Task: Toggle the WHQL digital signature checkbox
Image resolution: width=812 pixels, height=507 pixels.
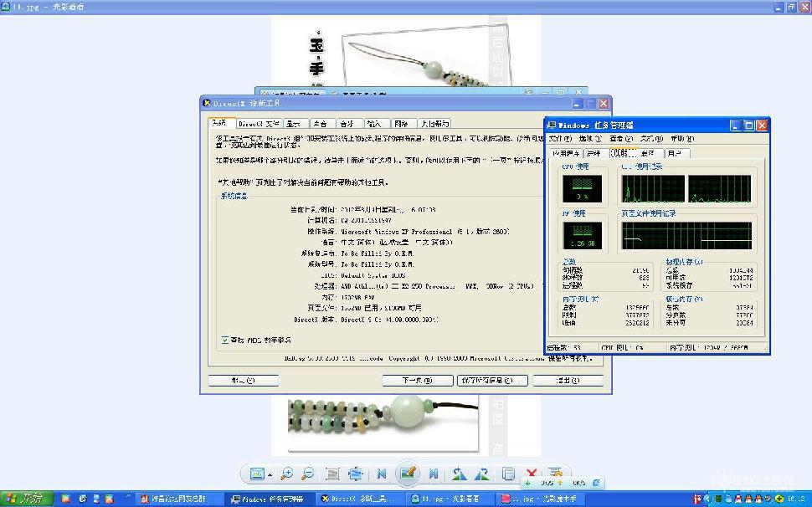Action: click(x=224, y=340)
